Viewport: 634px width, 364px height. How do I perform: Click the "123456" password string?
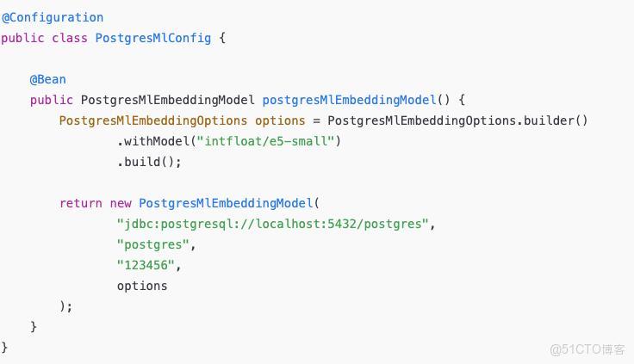click(x=149, y=265)
